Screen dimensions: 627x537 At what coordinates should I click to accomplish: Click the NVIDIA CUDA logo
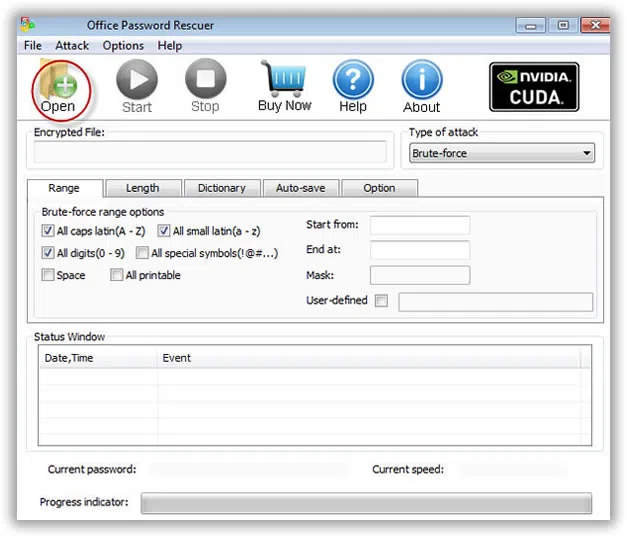pos(534,87)
